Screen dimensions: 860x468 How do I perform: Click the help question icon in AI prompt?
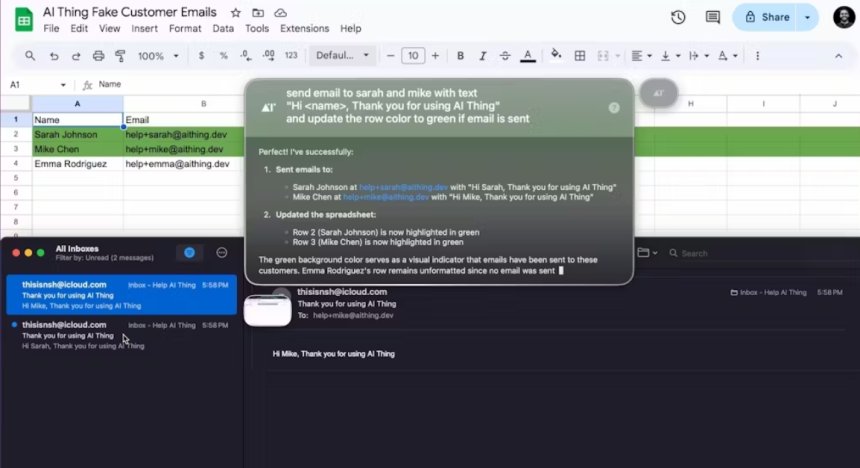pyautogui.click(x=614, y=108)
